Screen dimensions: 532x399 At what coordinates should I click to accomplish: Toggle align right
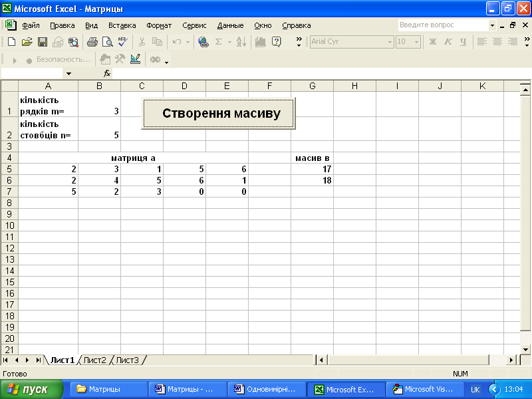point(512,42)
